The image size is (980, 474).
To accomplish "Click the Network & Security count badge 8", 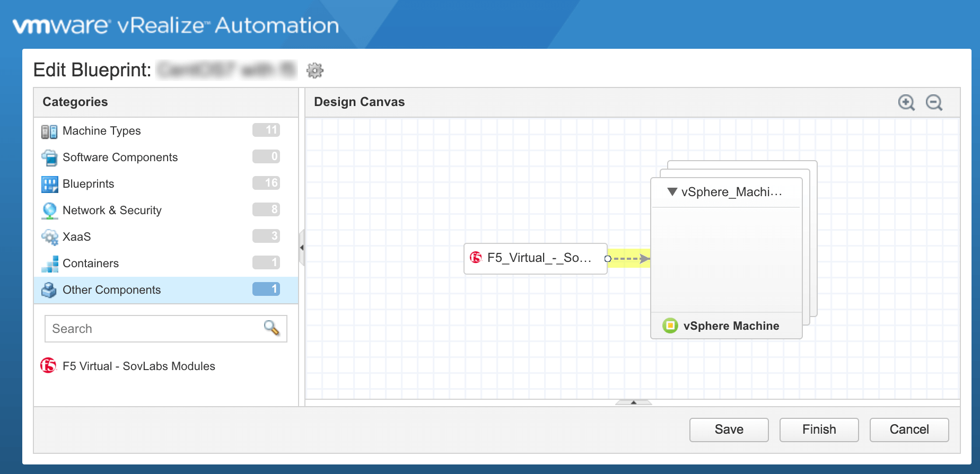I will point(266,209).
